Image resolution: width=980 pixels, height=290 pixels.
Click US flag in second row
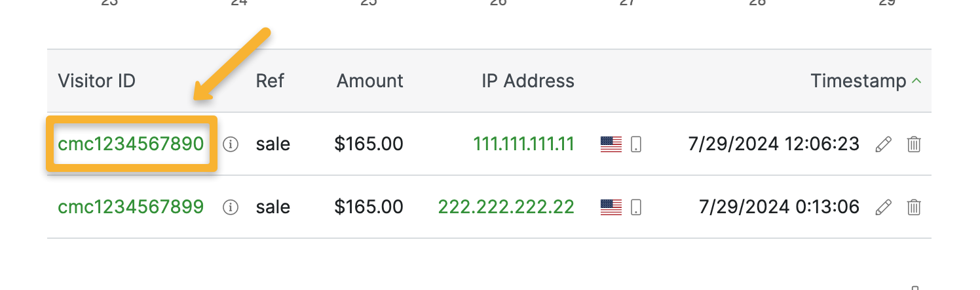611,207
